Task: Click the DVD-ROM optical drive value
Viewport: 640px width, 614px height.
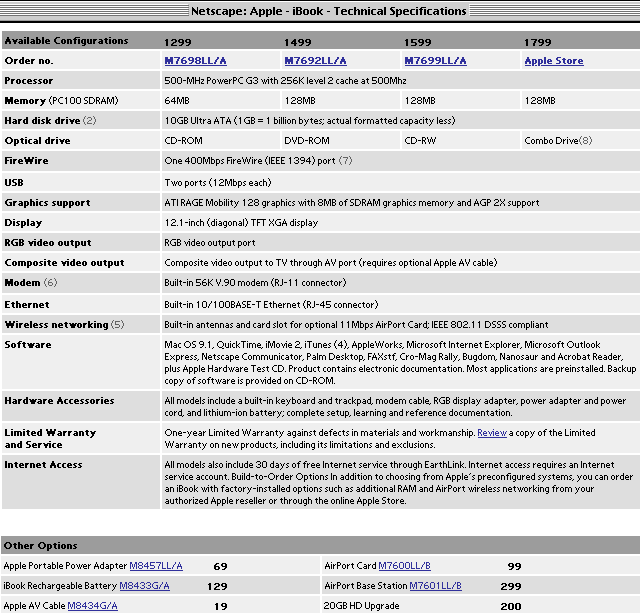Action: [307, 141]
